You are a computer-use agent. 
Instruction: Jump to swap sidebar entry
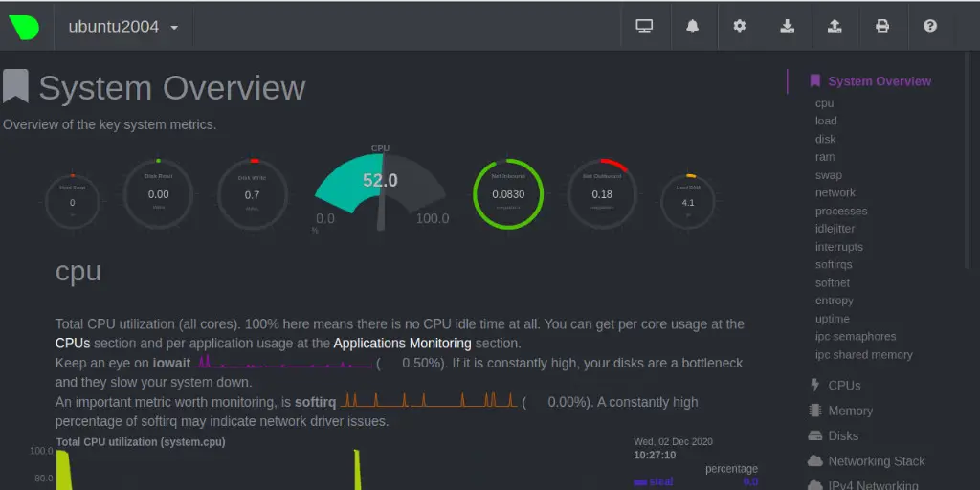coord(828,175)
